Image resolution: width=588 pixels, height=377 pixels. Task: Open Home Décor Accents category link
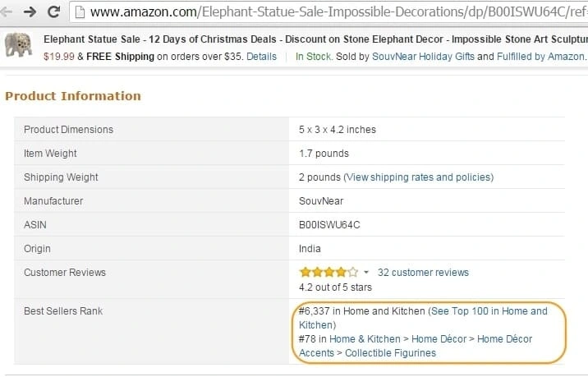click(x=416, y=346)
